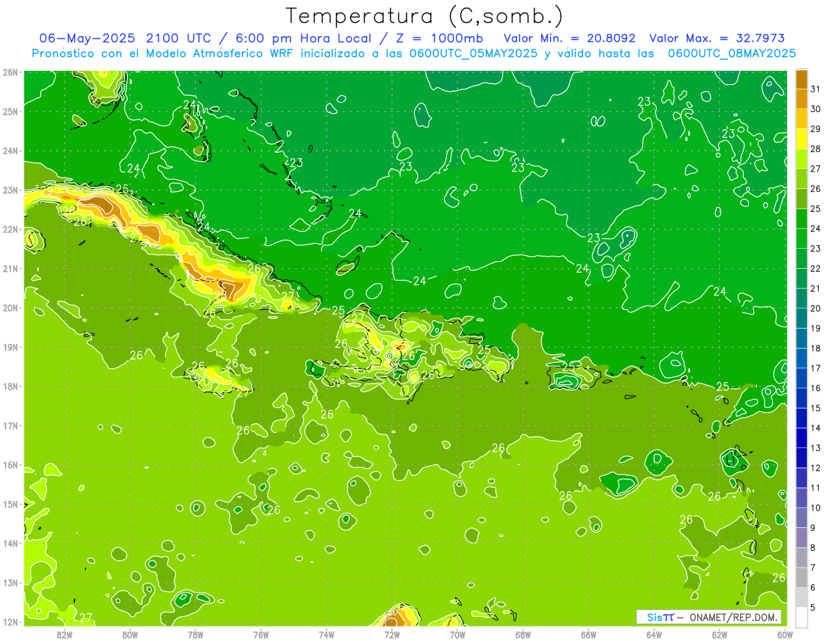Click the 26N latitude axis label

(10, 72)
